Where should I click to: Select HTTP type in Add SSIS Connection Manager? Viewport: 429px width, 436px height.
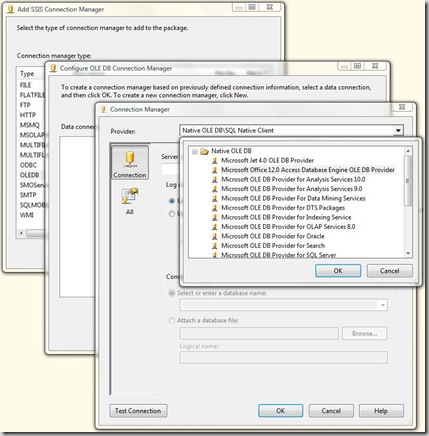[x=28, y=115]
